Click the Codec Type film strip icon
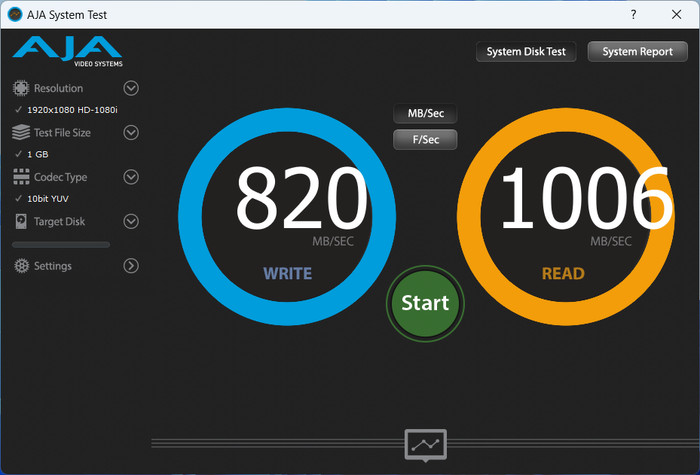The width and height of the screenshot is (700, 475). point(21,177)
